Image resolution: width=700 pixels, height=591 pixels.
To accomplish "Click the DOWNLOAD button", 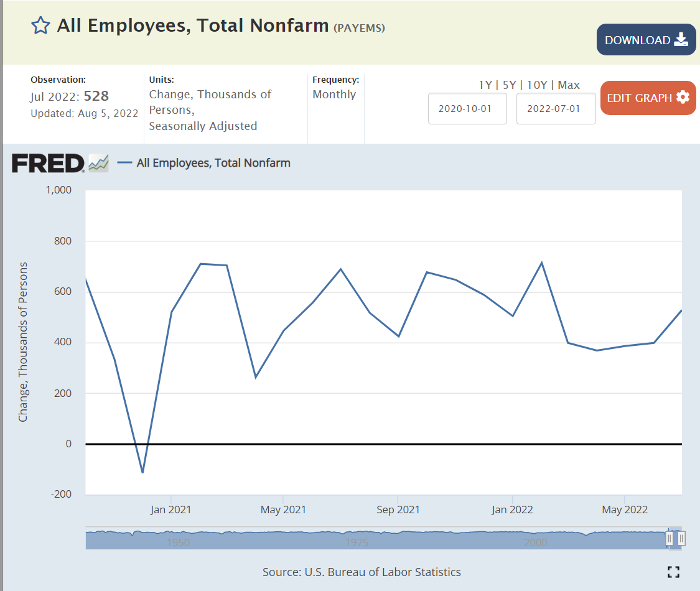I will [x=646, y=40].
